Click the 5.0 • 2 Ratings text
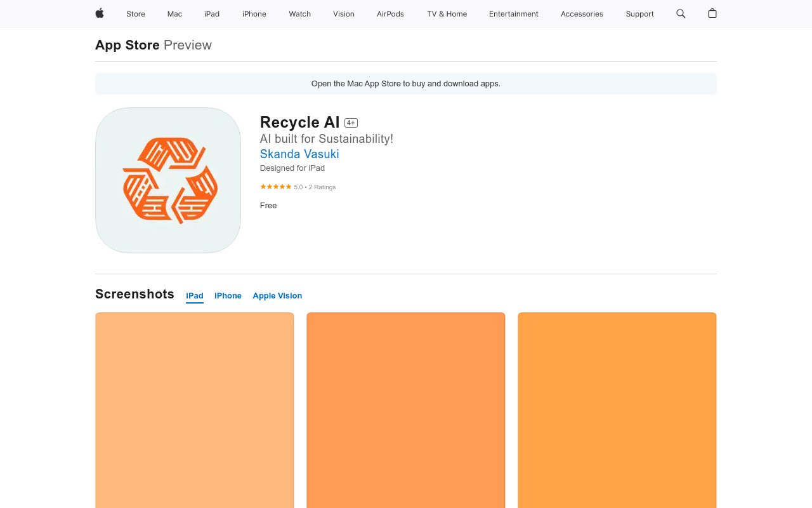Viewport: 812px width, 508px height. (315, 187)
